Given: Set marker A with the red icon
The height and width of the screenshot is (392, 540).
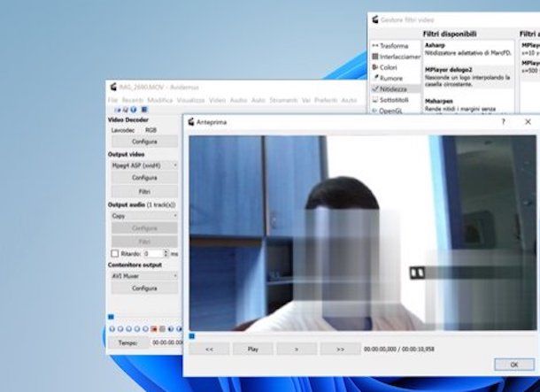Looking at the screenshot, I should [154, 329].
